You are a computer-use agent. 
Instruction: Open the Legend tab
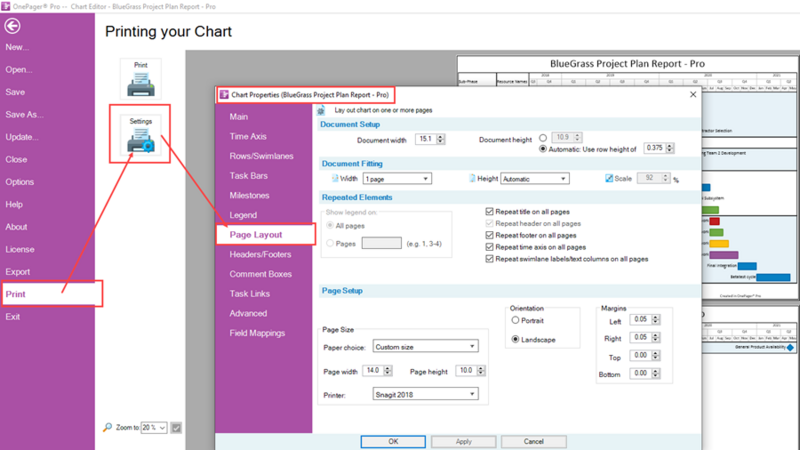(x=243, y=215)
